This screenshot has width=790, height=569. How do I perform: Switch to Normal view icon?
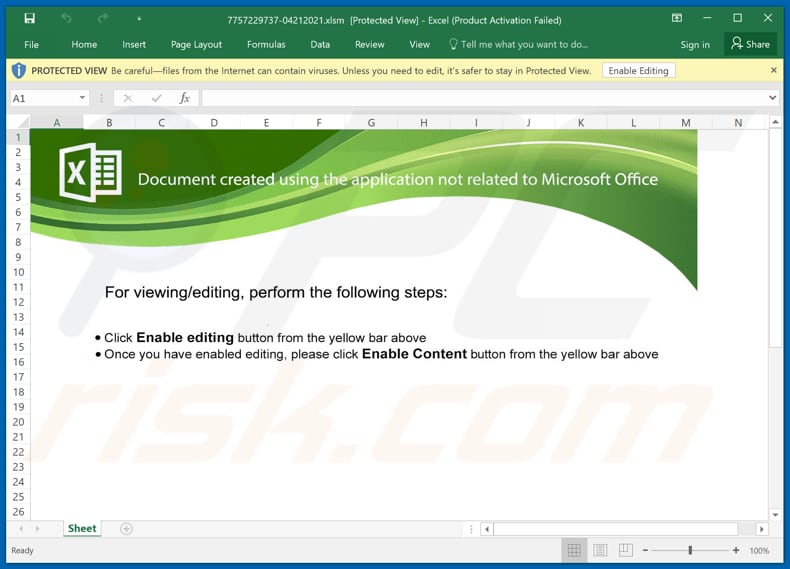pos(574,550)
